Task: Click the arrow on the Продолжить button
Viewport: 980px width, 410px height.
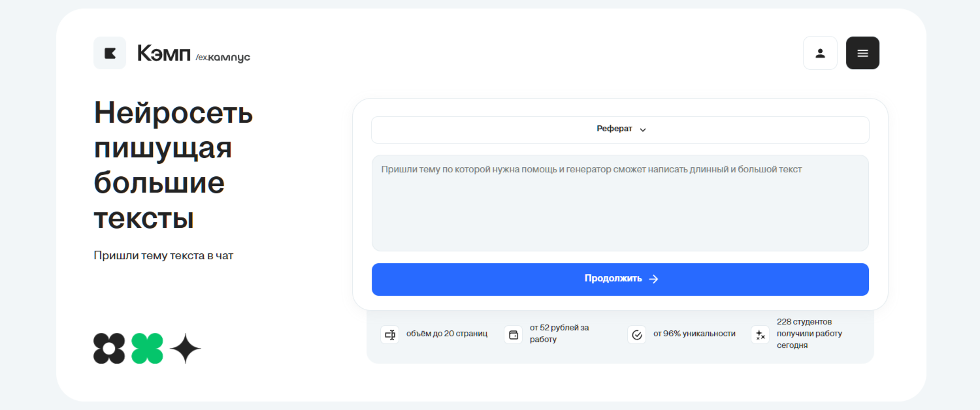Action: tap(654, 279)
